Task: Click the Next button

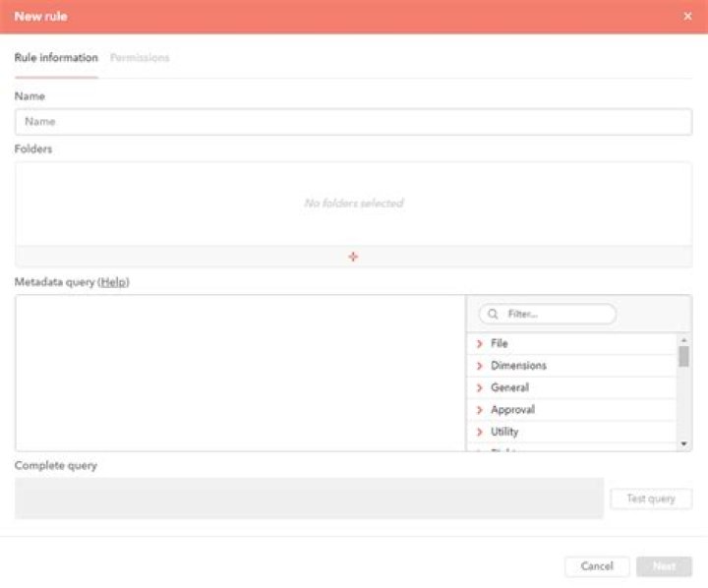Action: (664, 566)
